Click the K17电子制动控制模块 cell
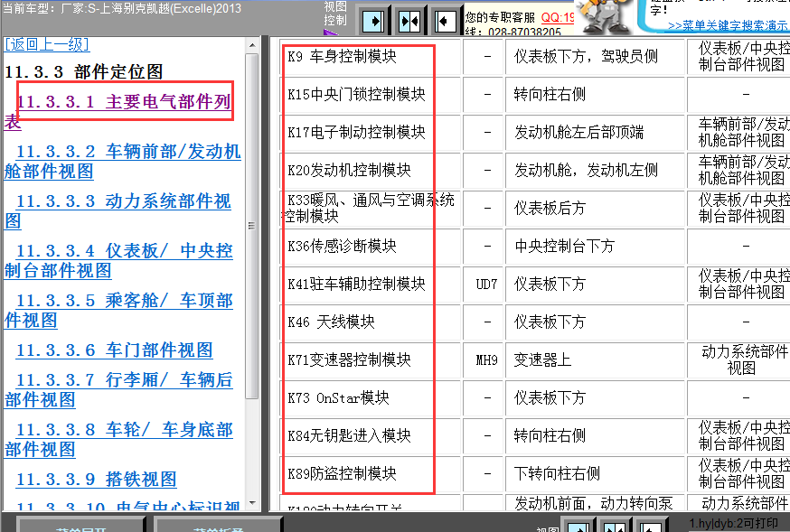This screenshot has width=790, height=532. (371, 133)
